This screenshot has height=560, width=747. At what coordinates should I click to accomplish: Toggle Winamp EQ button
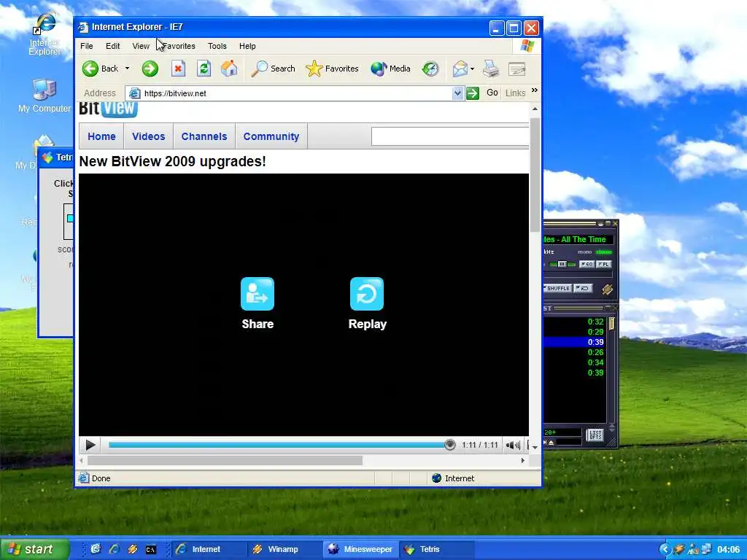587,264
